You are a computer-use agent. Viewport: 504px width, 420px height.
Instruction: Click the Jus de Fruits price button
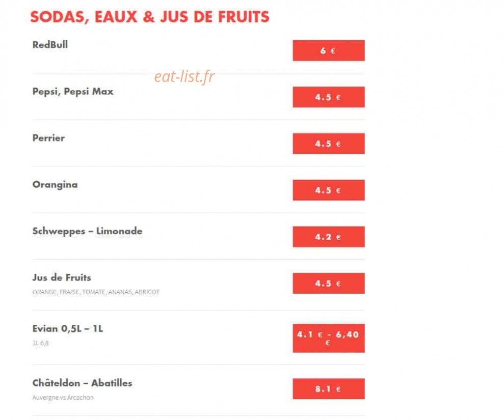tap(329, 283)
